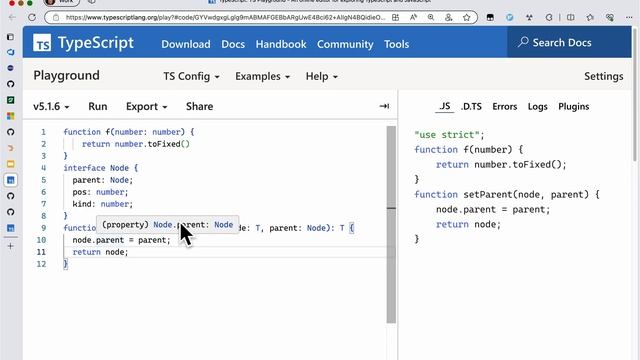Screen dimensions: 640x360
Task: Open the Work profile switcher
Action: pyautogui.click(x=61, y=2)
